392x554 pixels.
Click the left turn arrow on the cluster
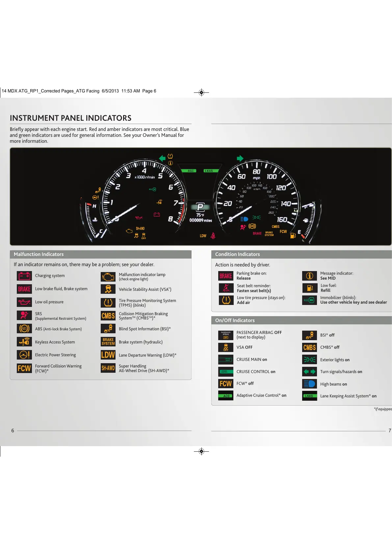coord(162,158)
